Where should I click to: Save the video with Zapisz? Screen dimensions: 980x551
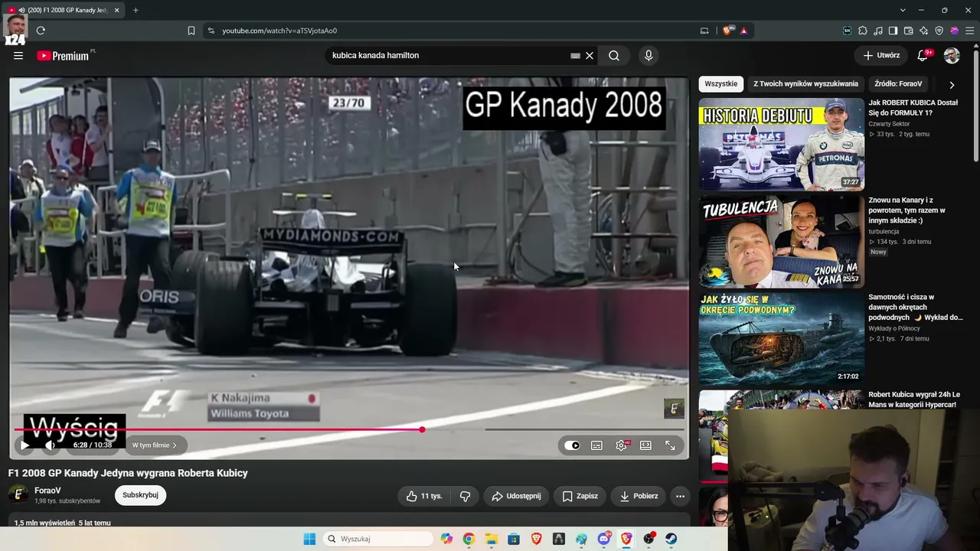(579, 496)
